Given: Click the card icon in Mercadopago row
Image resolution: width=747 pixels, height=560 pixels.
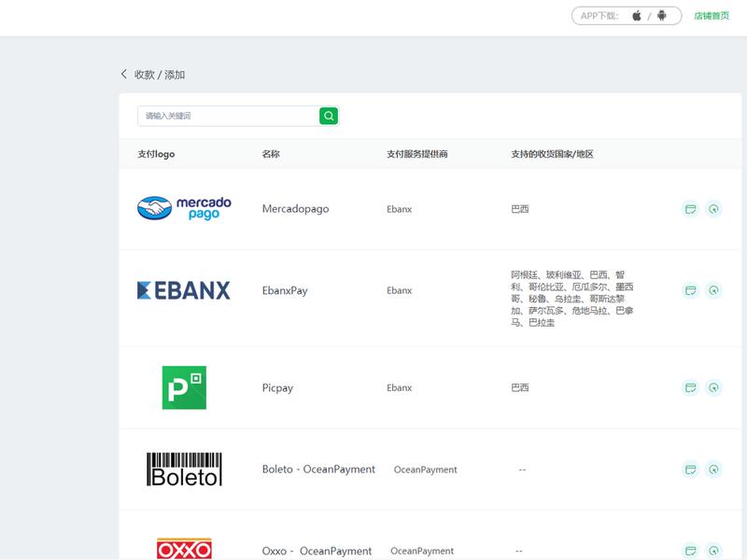Looking at the screenshot, I should tap(690, 209).
